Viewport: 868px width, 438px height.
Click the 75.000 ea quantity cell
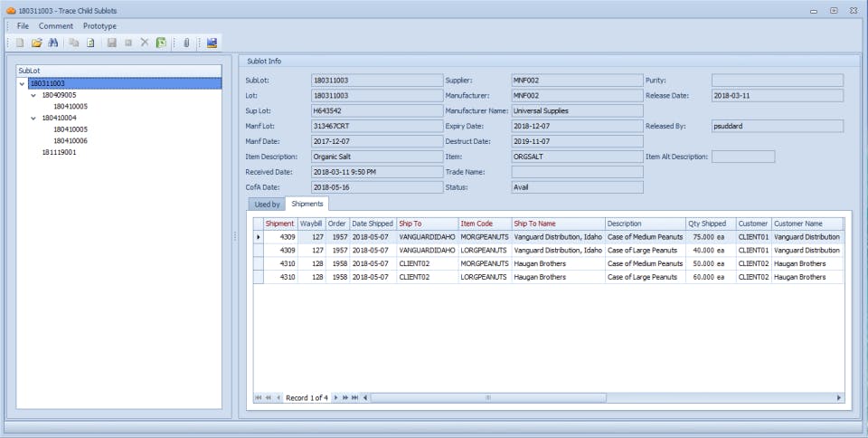711,237
